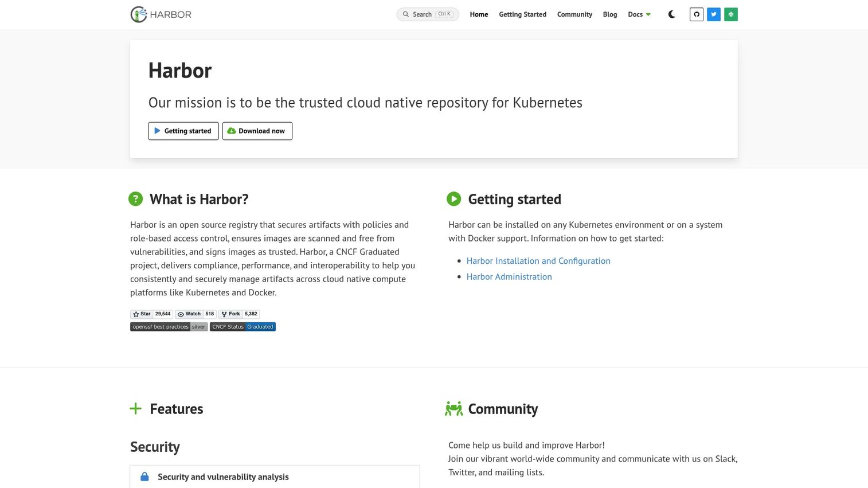Click the Harbor main heading
Screen dimensions: 868x488
180,71
